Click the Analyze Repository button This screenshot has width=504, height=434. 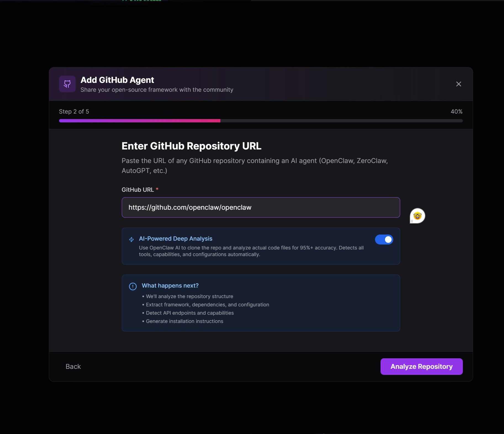click(x=421, y=367)
